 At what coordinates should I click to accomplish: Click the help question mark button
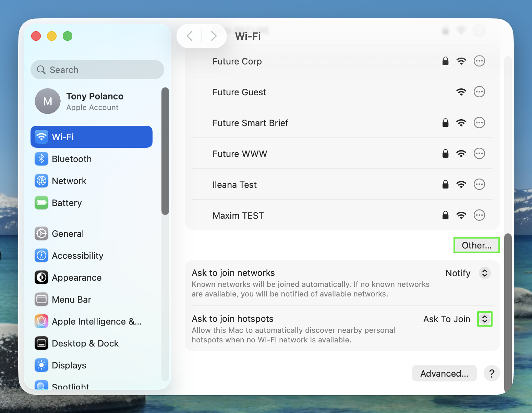[x=492, y=373]
